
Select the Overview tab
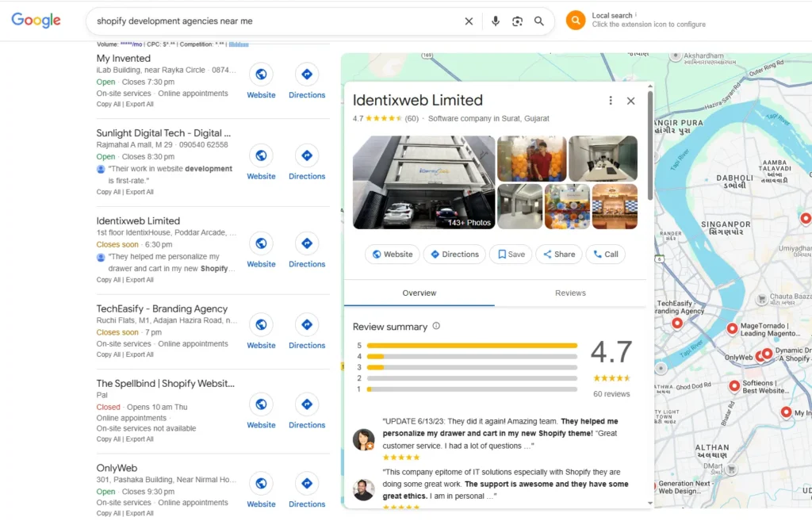[x=419, y=293]
